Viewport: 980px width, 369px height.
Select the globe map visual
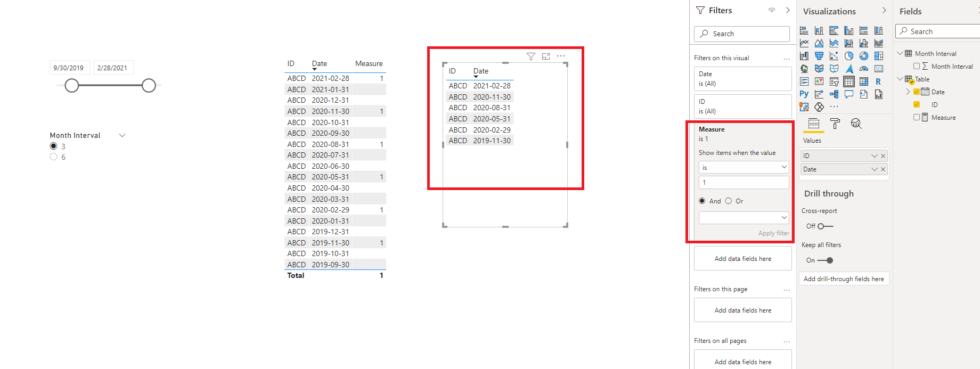(804, 69)
